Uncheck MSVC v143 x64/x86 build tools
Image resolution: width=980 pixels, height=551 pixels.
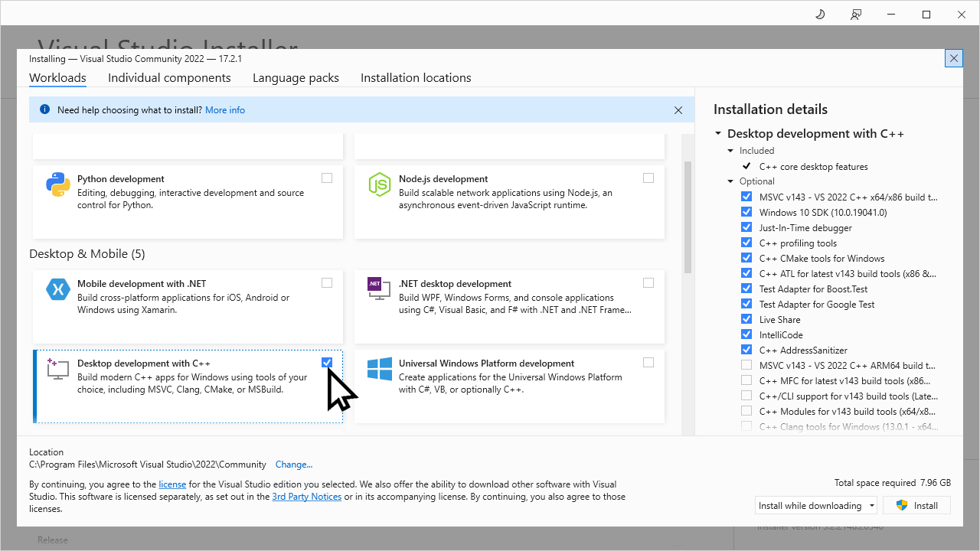pos(746,197)
